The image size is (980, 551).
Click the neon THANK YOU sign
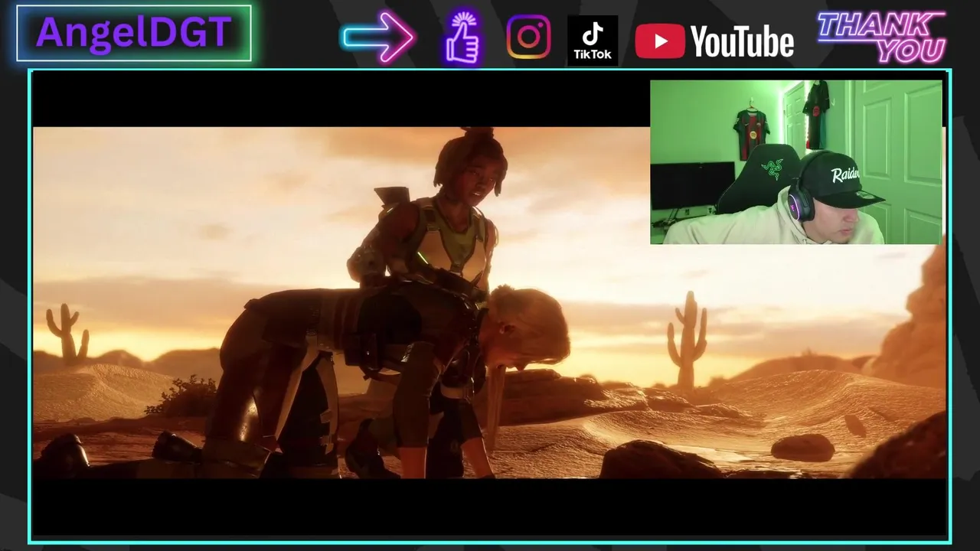tap(882, 37)
